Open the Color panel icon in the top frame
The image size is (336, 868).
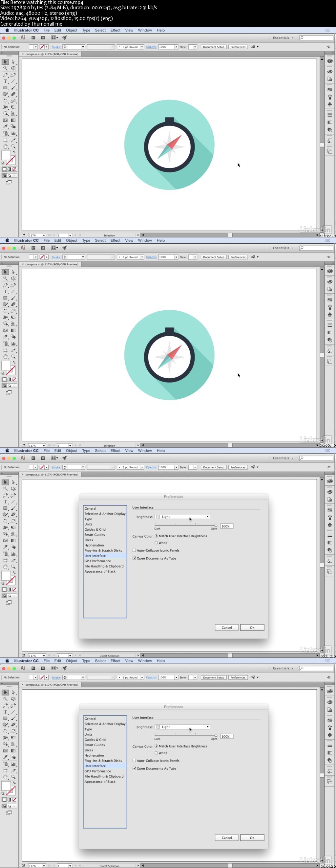[330, 72]
